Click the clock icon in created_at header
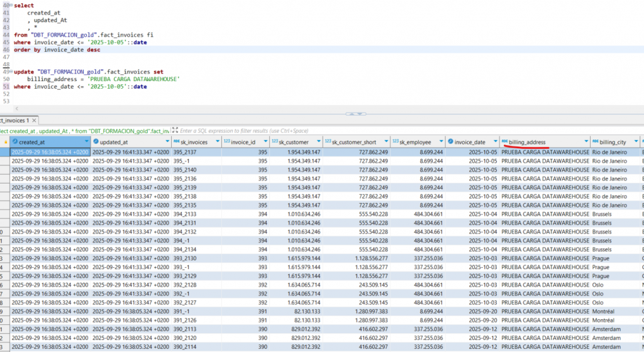 (x=14, y=143)
